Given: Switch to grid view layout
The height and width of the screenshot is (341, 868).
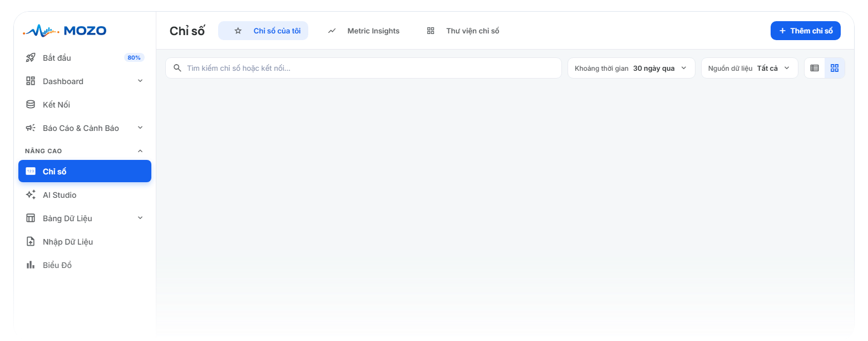Looking at the screenshot, I should point(835,68).
